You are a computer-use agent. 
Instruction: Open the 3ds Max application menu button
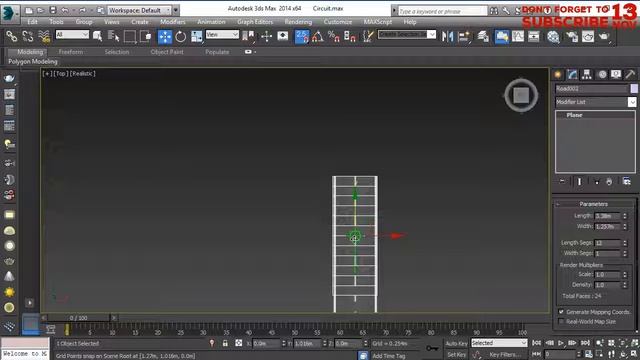pyautogui.click(x=9, y=13)
